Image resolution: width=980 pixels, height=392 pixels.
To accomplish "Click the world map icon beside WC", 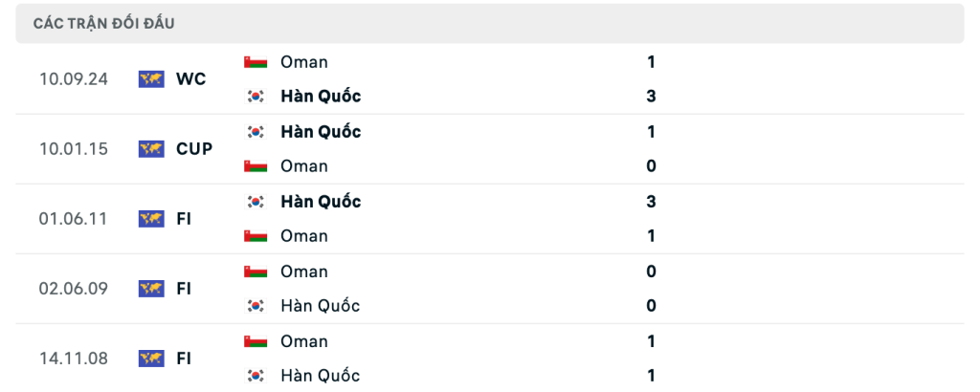I will [x=151, y=79].
